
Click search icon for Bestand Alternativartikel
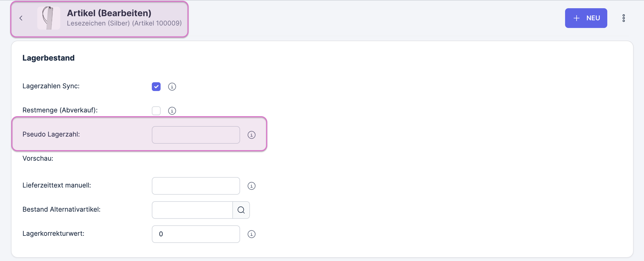pos(241,210)
